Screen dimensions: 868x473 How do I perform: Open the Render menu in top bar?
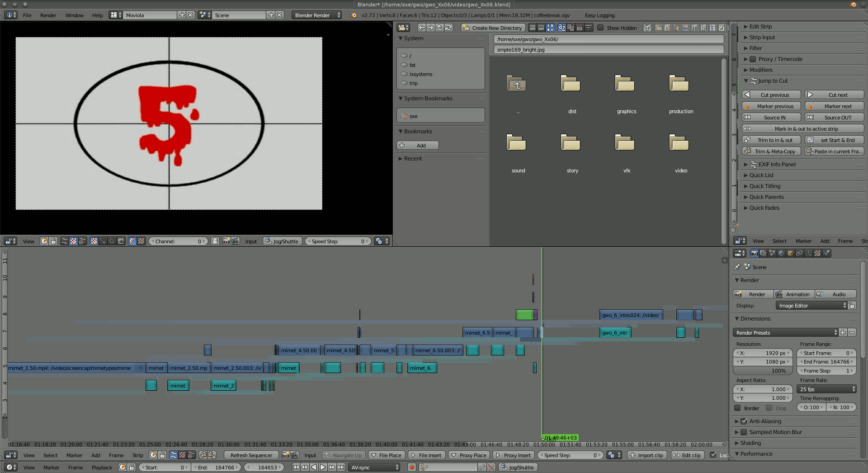(x=48, y=15)
